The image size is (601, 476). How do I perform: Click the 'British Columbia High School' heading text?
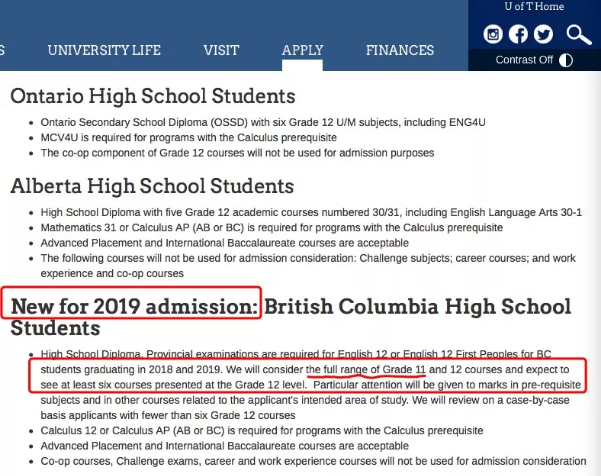[419, 306]
